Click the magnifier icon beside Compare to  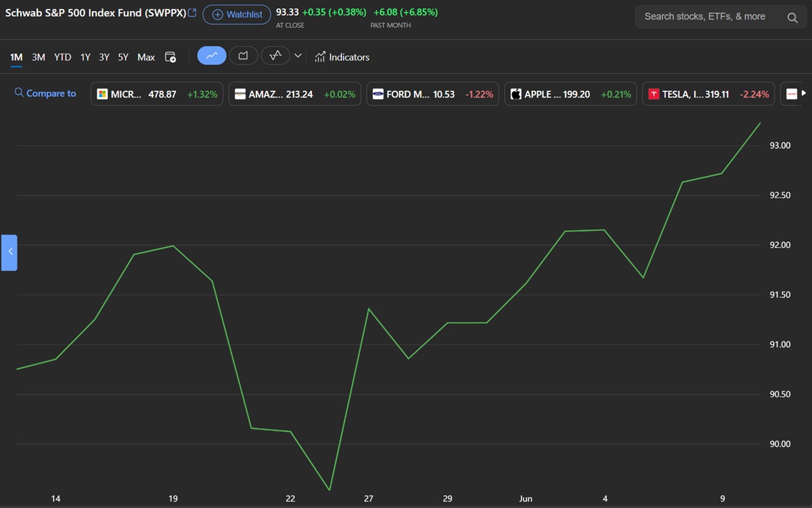click(x=19, y=93)
